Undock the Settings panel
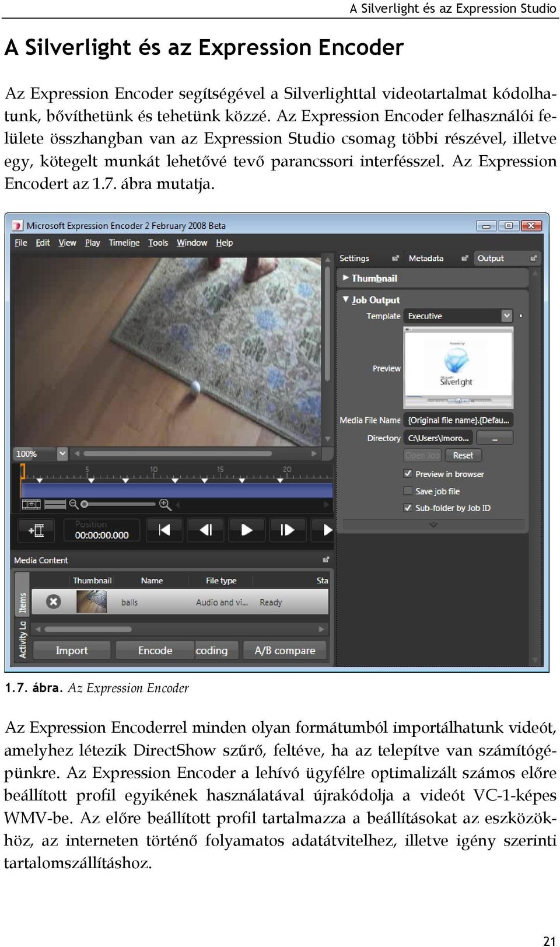The width and height of the screenshot is (560, 947). click(x=395, y=258)
